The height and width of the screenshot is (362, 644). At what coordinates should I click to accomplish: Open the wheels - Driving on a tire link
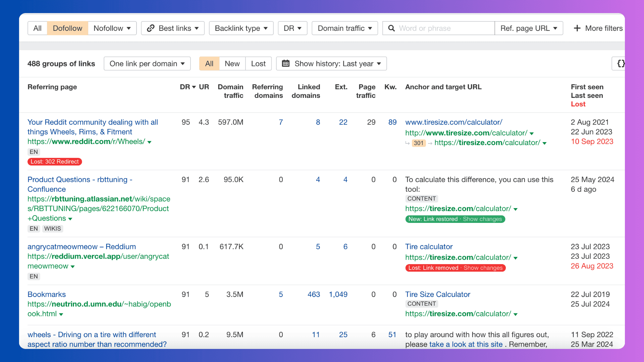[97, 340]
